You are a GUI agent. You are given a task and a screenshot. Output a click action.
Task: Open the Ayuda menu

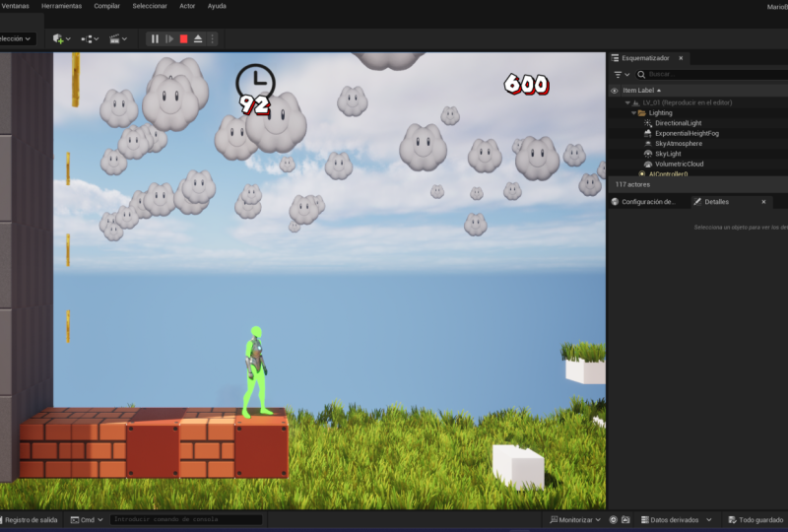(217, 6)
